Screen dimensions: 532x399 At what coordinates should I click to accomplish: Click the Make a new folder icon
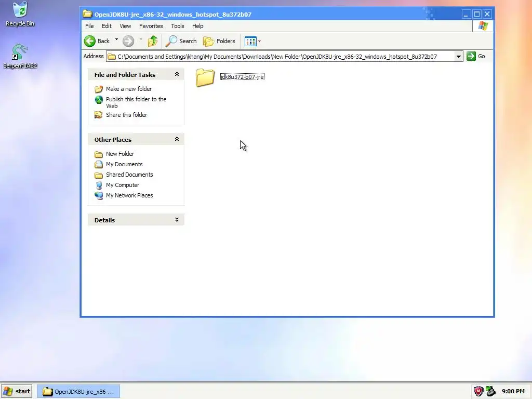click(x=99, y=89)
